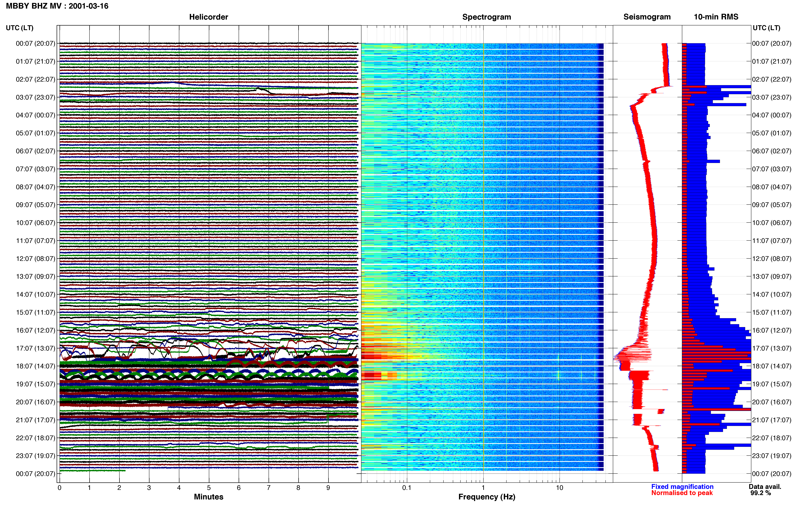The width and height of the screenshot is (812, 508).
Task: Click left time label '23:07 (19:07)'
Action: [x=36, y=456]
